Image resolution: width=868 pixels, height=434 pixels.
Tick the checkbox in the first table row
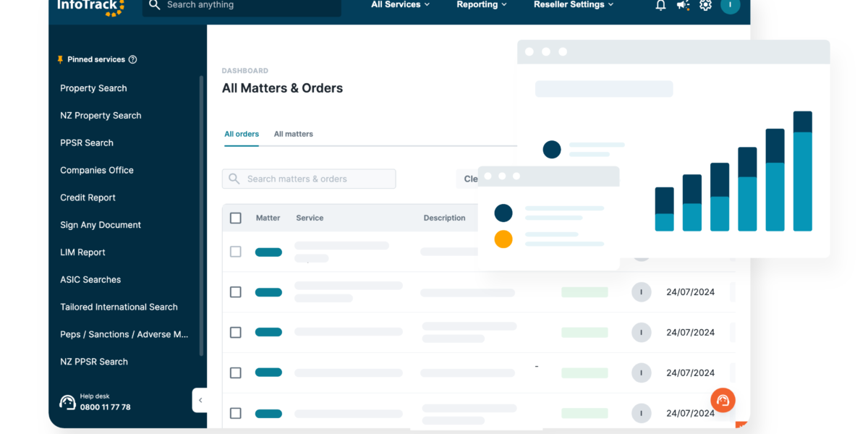point(235,252)
